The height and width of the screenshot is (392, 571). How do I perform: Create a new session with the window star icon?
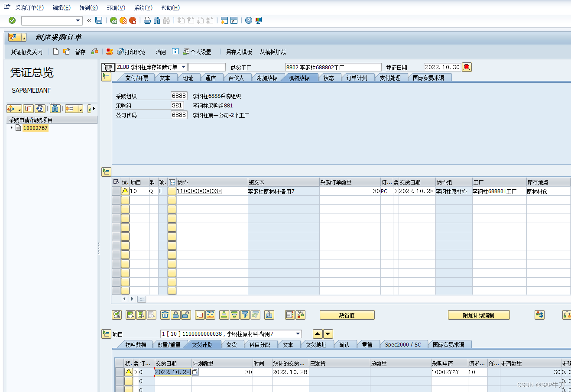tap(224, 20)
